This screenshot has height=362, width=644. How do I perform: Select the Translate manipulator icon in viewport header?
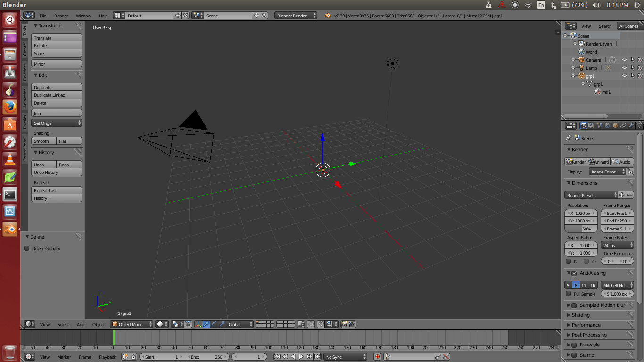(206, 324)
